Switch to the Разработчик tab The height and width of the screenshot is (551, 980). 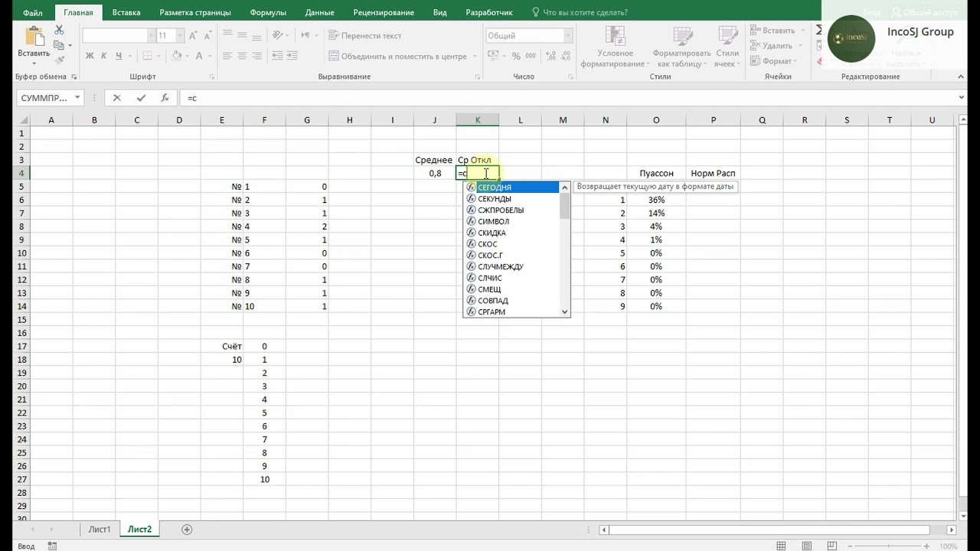pyautogui.click(x=488, y=13)
